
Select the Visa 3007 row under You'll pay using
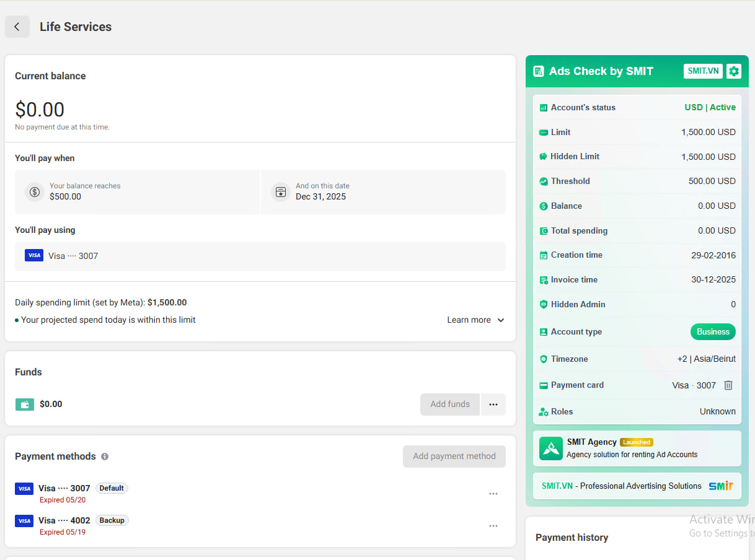(260, 256)
